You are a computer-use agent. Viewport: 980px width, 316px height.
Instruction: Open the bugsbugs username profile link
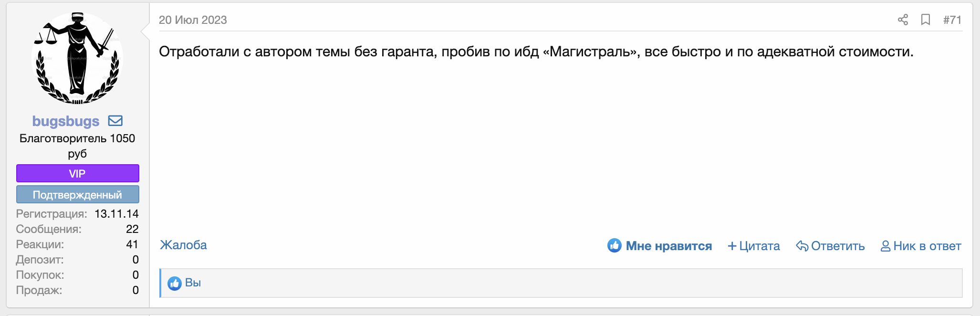coord(66,121)
